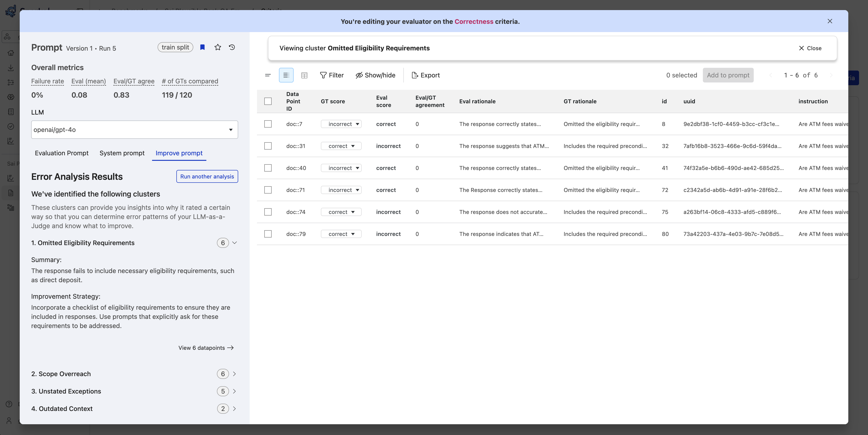Viewport: 868px width, 435px height.
Task: Switch to the Evaluation Prompt tab
Action: tap(62, 153)
